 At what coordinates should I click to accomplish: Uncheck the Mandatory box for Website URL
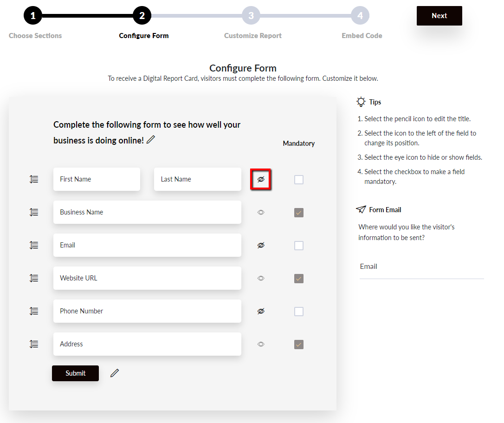click(x=299, y=279)
